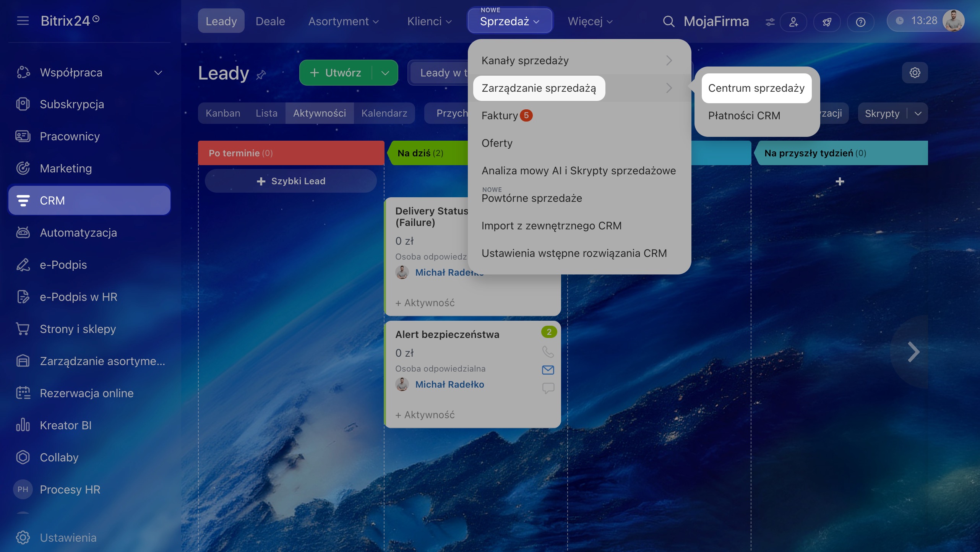Open kanban settings gear icon
This screenshot has width=980, height=552.
click(915, 73)
